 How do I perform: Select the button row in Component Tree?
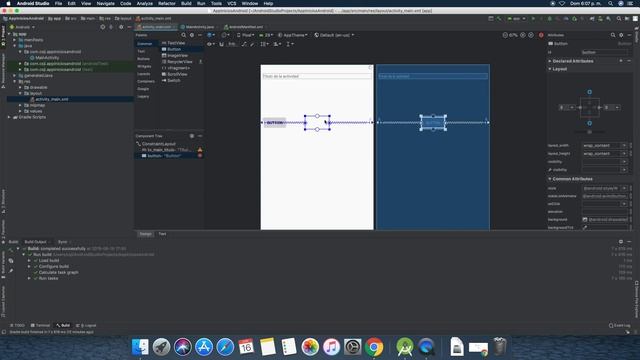(x=169, y=156)
